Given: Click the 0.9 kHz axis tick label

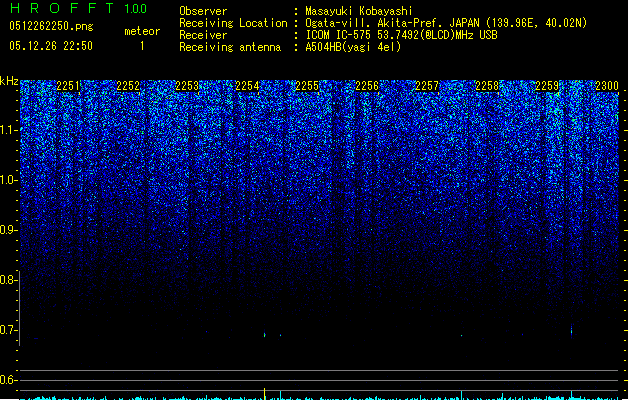Looking at the screenshot, I should click(8, 230).
